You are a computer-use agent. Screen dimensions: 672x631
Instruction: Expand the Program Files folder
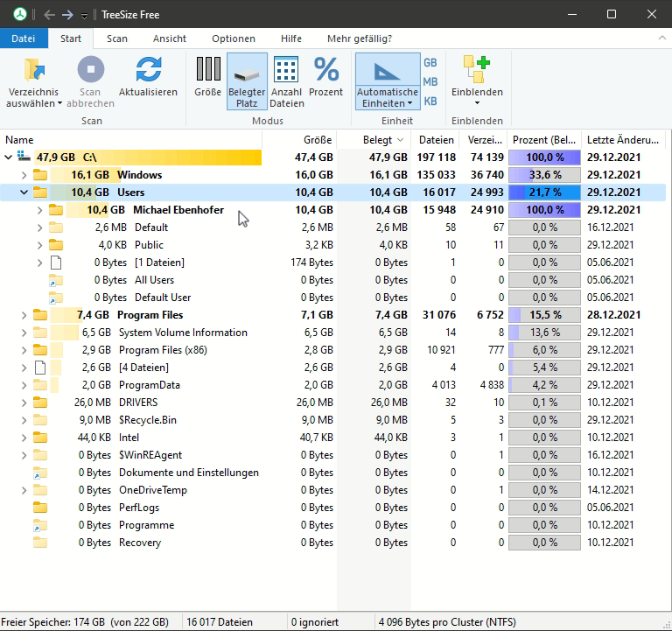(x=24, y=315)
